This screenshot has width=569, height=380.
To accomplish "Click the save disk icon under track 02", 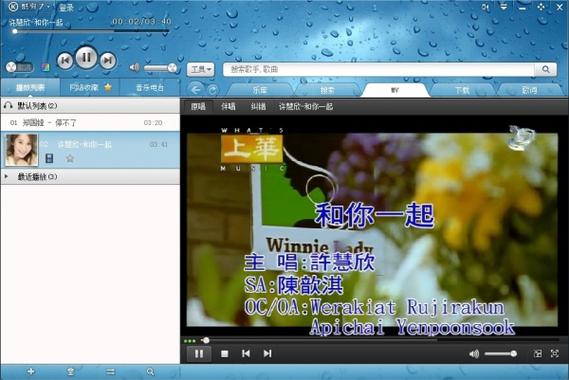I will tap(49, 158).
